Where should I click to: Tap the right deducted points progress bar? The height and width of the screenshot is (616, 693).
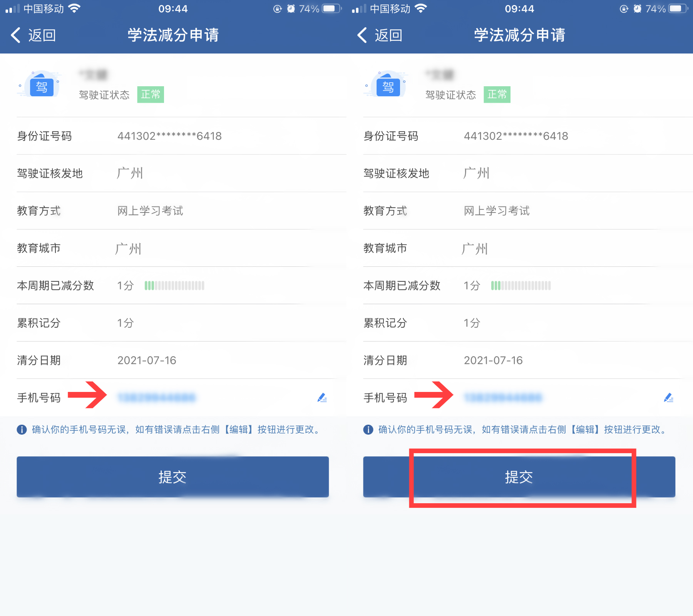[x=521, y=286]
